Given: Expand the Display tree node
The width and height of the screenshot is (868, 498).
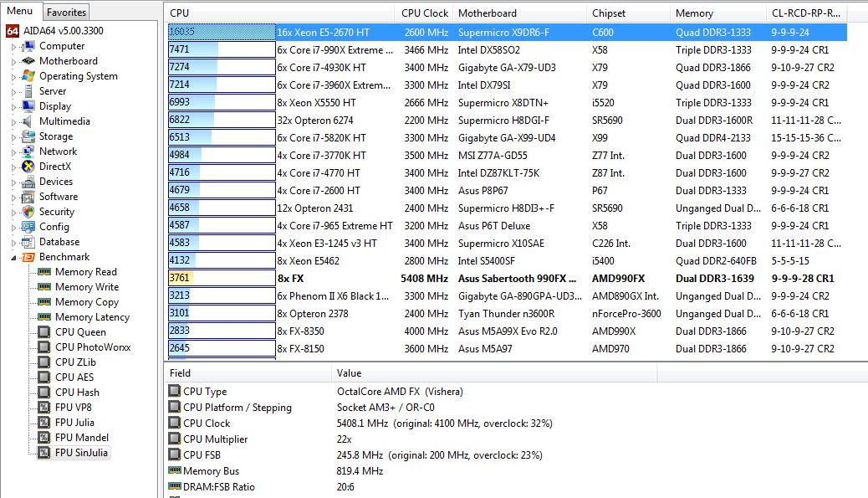Looking at the screenshot, I should click(x=14, y=106).
